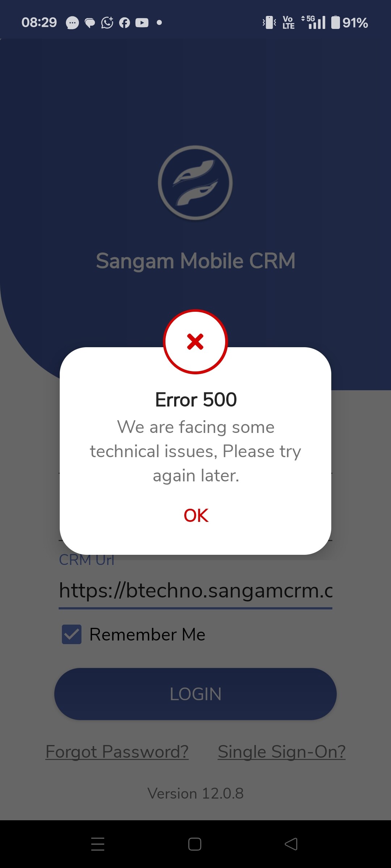This screenshot has width=391, height=868.
Task: Open the Single Sign-On link
Action: pos(282,752)
